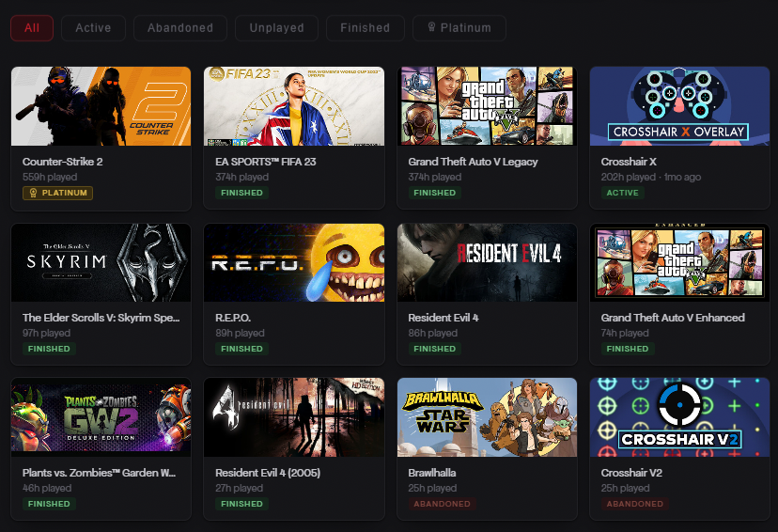Click the R.E.P.O. title text

point(233,318)
